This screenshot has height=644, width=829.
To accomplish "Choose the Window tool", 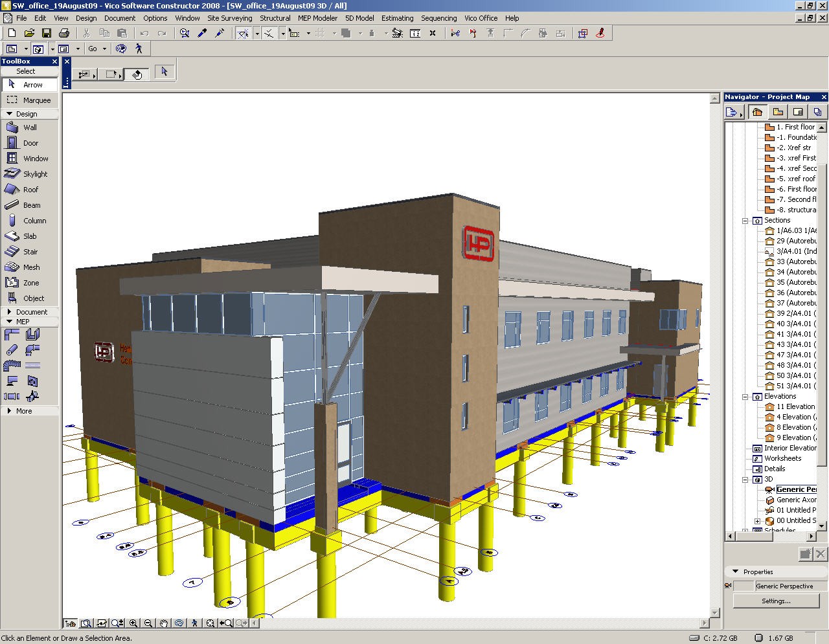I will [x=30, y=159].
